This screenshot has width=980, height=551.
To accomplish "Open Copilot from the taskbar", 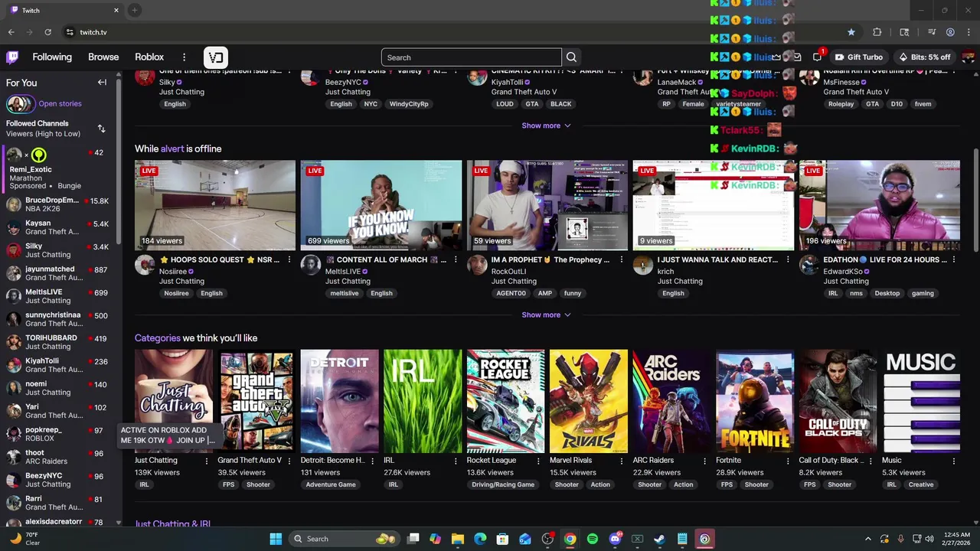I will click(436, 539).
